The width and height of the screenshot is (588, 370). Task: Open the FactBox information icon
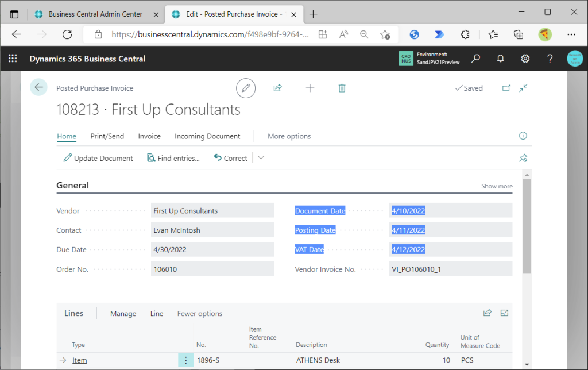[x=523, y=136]
